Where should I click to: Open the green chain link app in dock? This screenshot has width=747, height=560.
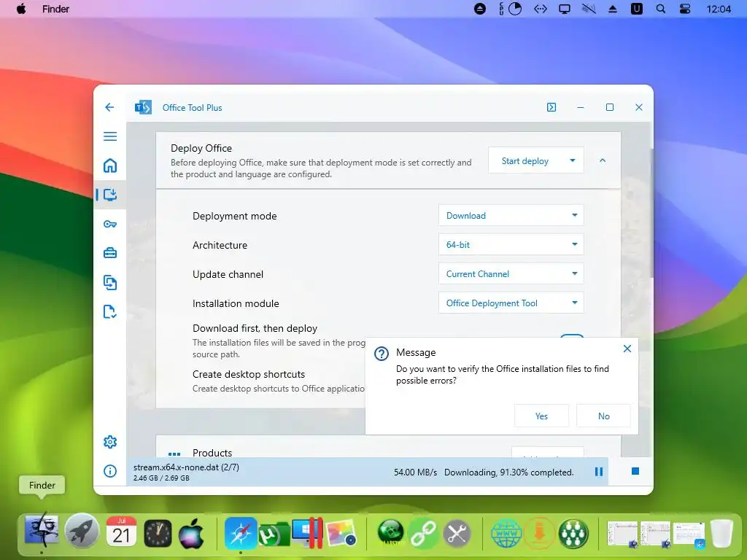coord(424,533)
